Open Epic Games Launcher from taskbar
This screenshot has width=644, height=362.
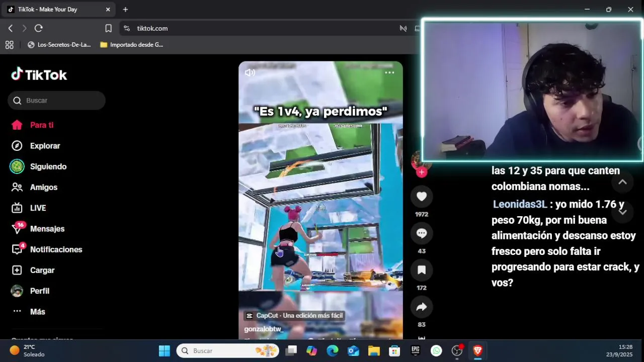click(416, 350)
